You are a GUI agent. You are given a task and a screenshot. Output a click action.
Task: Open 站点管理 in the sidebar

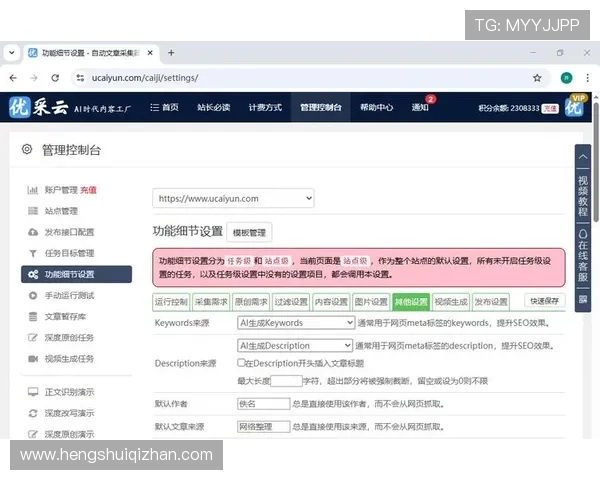coord(61,211)
